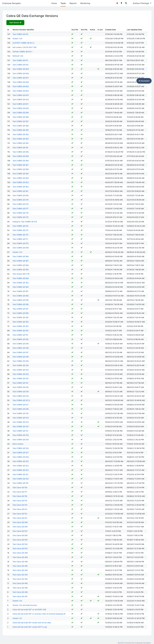Click In Use check for Test COBRA QE 549
This screenshot has width=154, height=644.
coord(98,344)
